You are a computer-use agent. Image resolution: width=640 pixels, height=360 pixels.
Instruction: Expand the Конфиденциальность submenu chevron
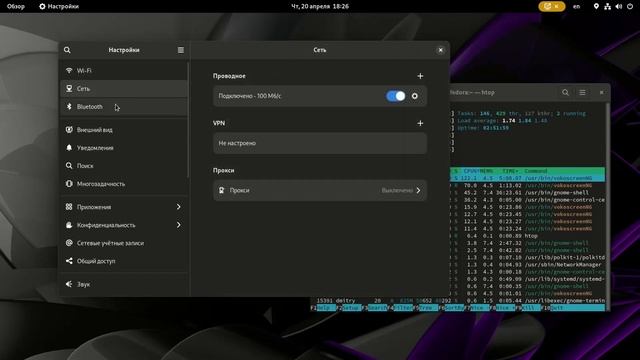[x=178, y=224]
